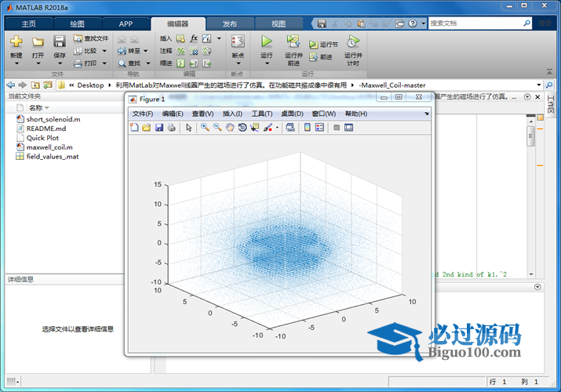Click the 打印 (Print) button in the ribbon
The image size is (561, 392).
coord(86,64)
